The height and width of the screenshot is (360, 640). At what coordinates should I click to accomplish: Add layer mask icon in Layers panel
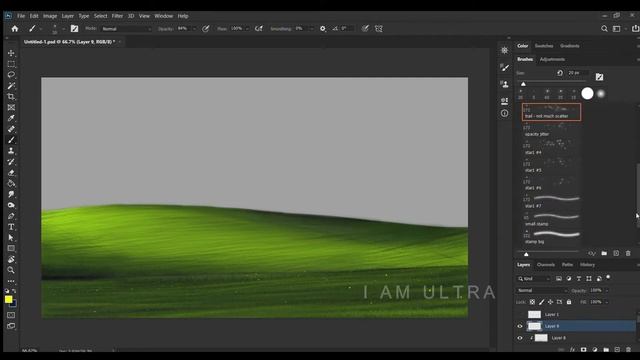(584, 349)
